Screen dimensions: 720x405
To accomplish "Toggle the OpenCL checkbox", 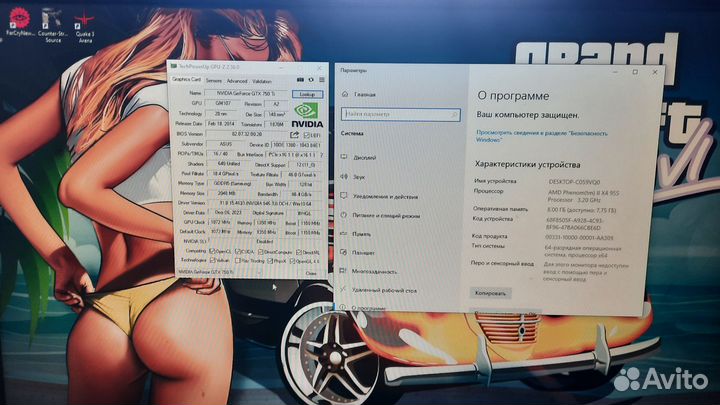I will pos(212,251).
